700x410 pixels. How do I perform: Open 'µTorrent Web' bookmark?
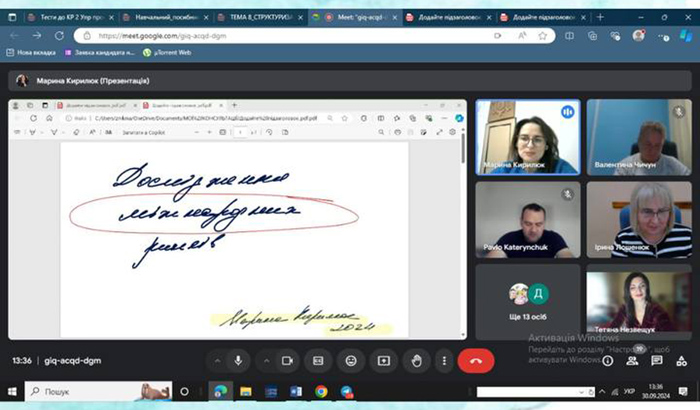167,53
